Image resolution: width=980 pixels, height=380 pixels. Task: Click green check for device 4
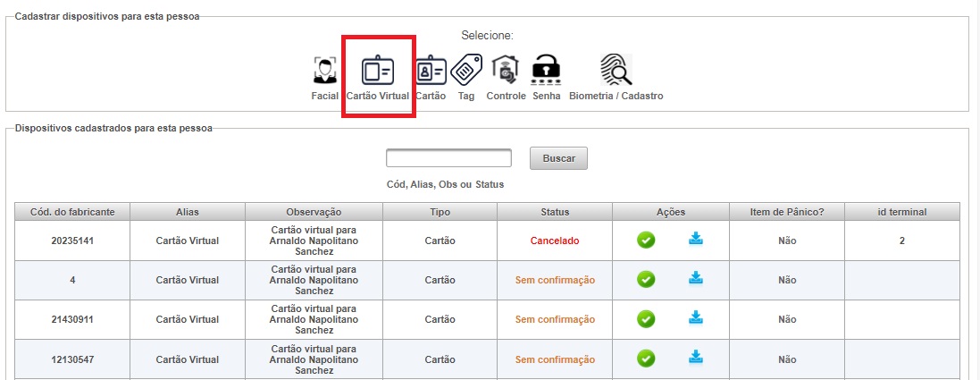click(646, 280)
